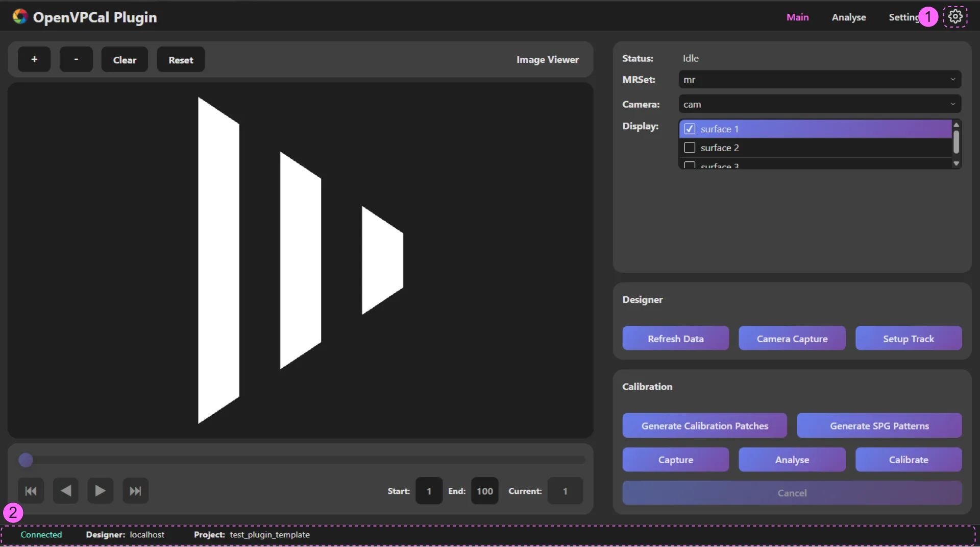Jump to the first frame
Image resolution: width=980 pixels, height=547 pixels.
tap(31, 491)
